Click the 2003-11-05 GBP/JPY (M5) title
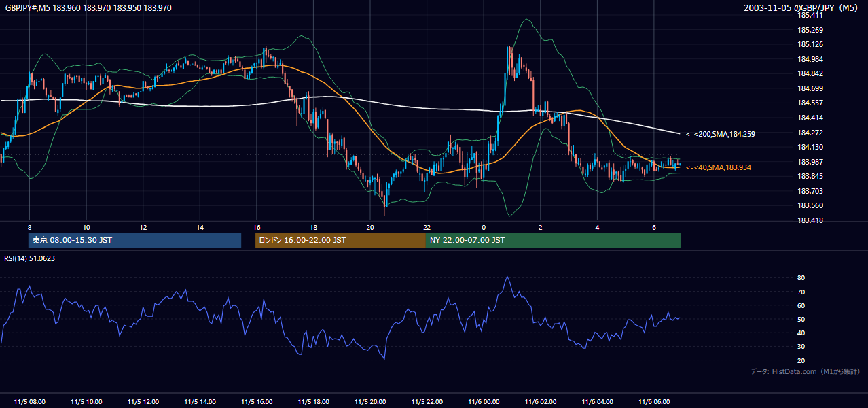This screenshot has width=868, height=408. 802,8
